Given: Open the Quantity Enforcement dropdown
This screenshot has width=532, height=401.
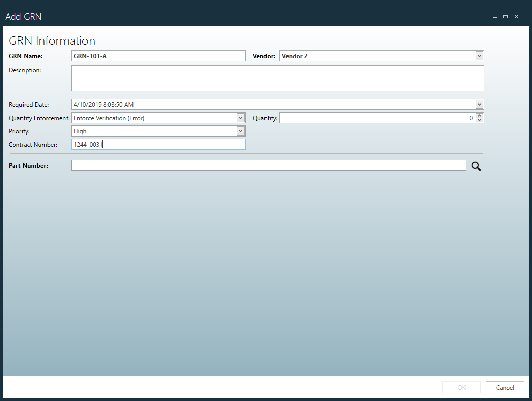Looking at the screenshot, I should pyautogui.click(x=240, y=117).
